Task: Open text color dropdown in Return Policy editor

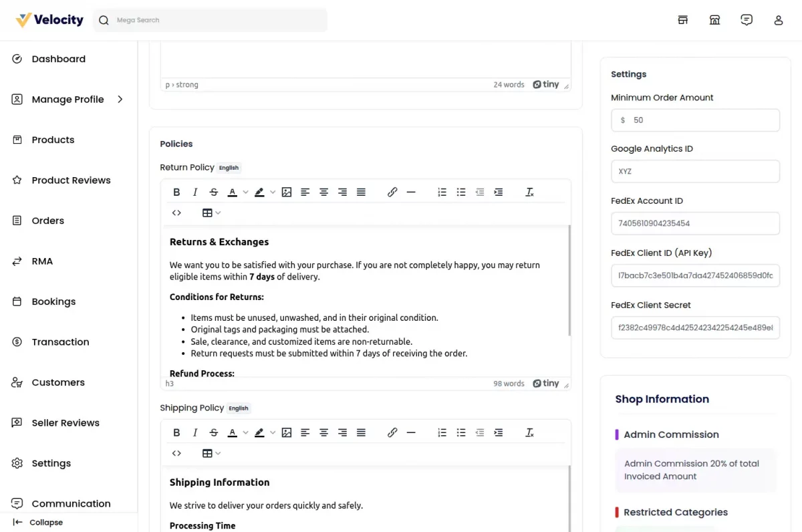Action: coord(245,192)
